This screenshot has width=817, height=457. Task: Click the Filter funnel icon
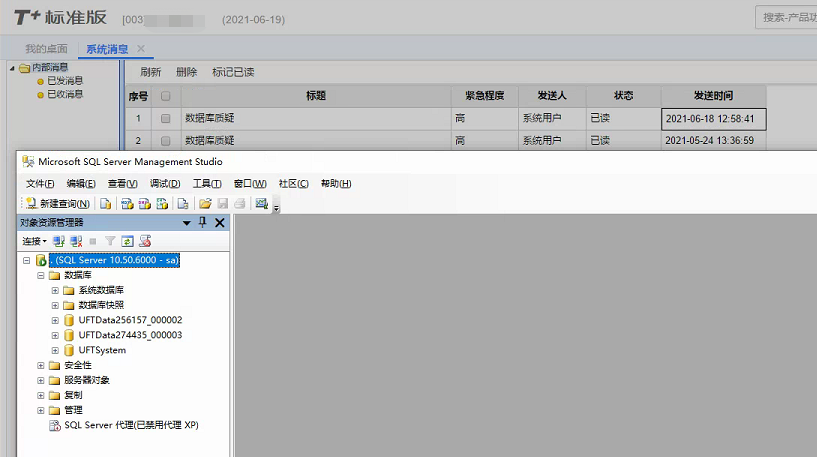110,241
